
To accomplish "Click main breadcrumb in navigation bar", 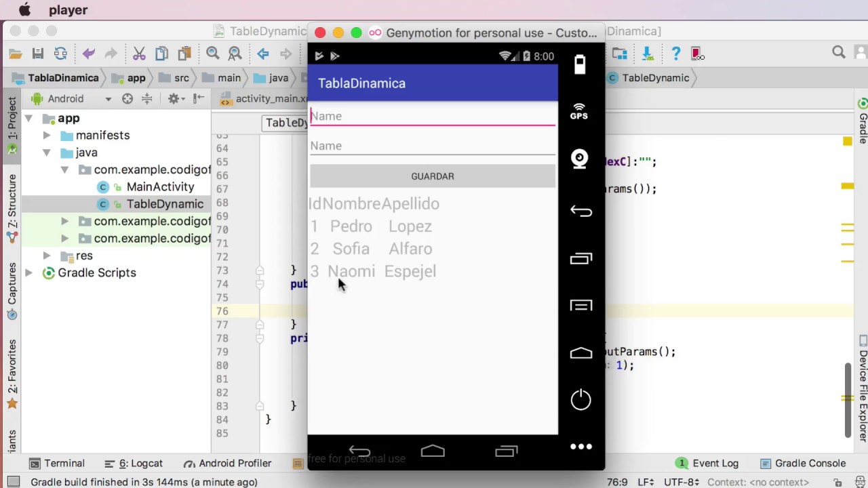I will [222, 78].
